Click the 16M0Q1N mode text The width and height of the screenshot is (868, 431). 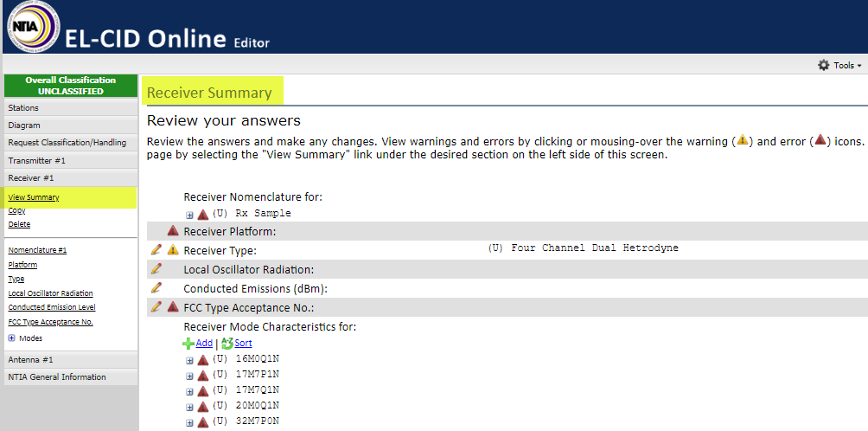click(x=257, y=359)
